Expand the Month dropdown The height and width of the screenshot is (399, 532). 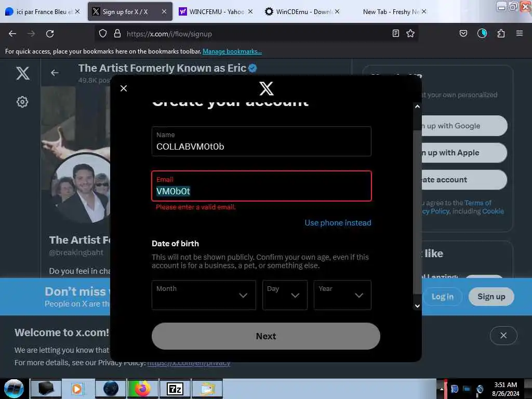(204, 295)
